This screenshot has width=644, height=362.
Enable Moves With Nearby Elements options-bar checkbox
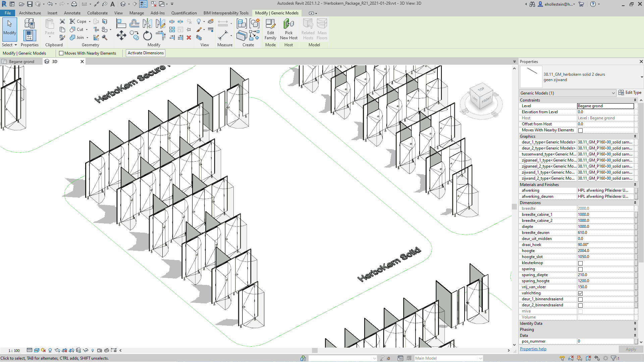point(61,53)
